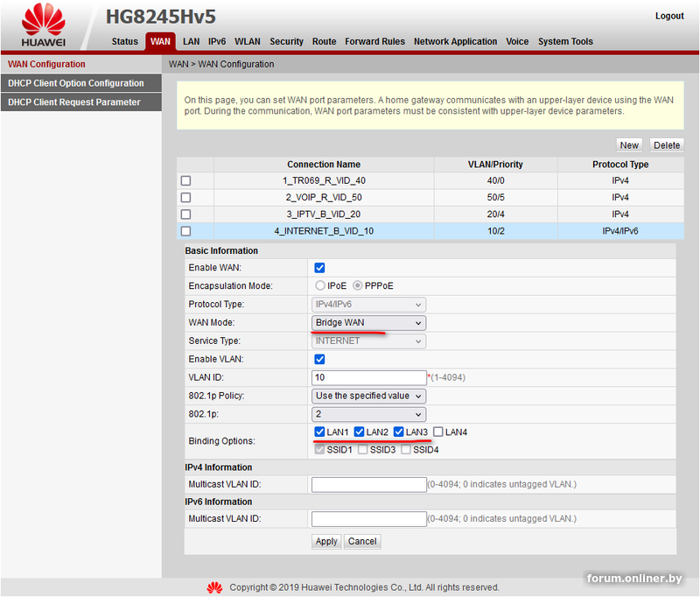Go to the Security tab
The width and height of the screenshot is (700, 597).
(x=286, y=41)
